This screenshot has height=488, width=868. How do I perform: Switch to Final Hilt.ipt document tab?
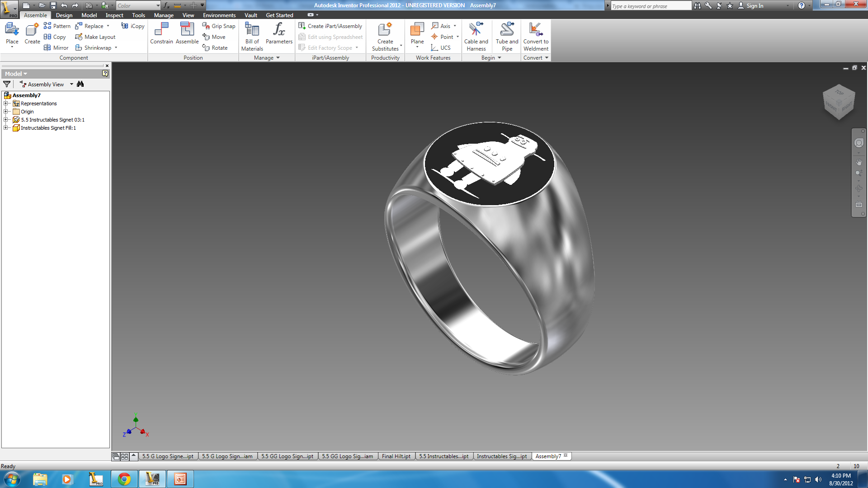coord(396,456)
